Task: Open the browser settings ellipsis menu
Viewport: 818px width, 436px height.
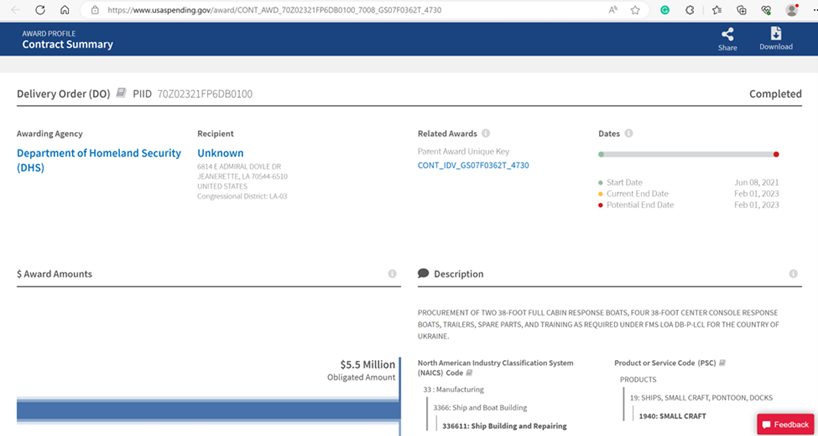Action: point(814,10)
